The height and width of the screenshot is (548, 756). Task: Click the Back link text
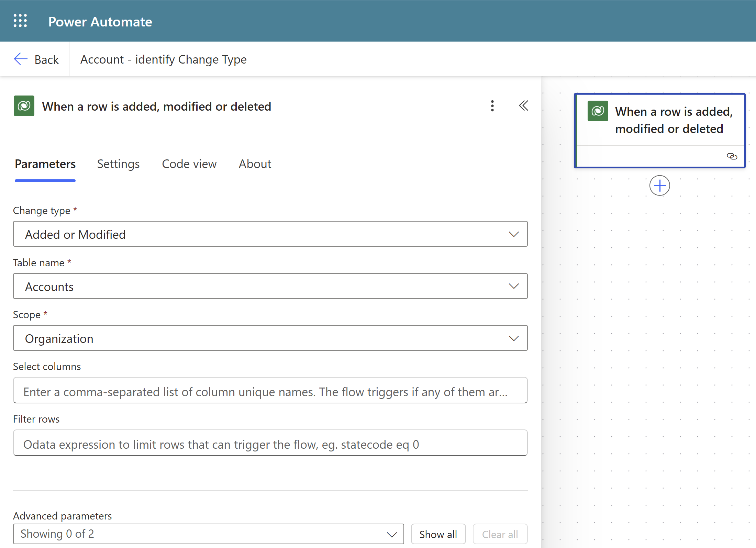[47, 59]
